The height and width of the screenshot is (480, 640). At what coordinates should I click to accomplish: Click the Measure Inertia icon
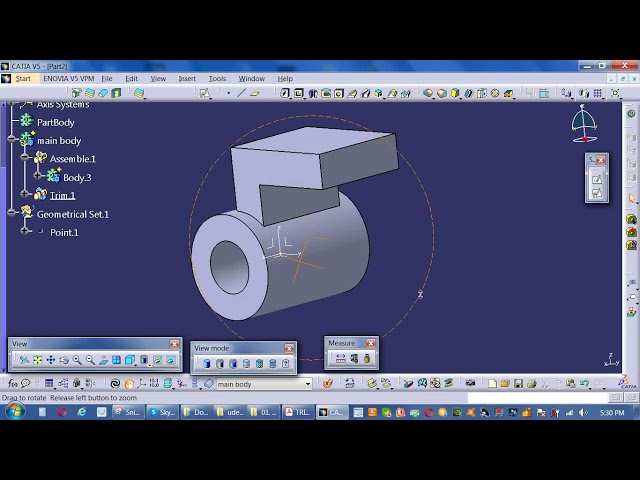pos(366,359)
